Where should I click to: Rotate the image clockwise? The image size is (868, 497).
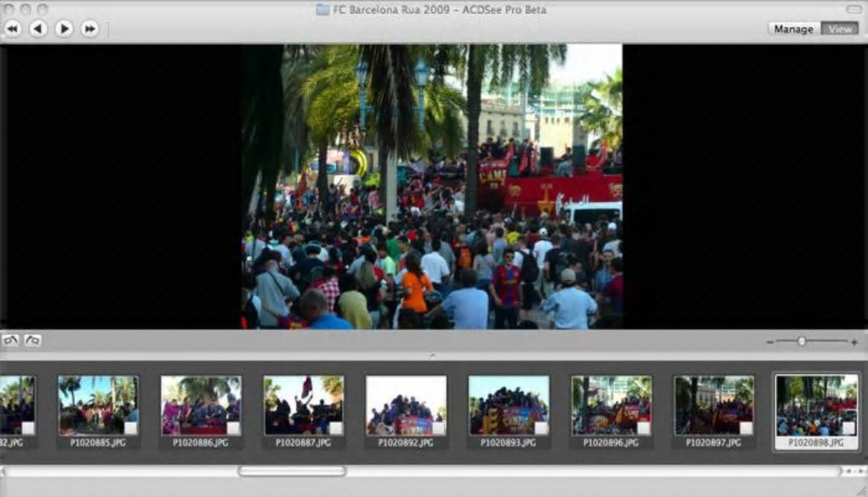[32, 340]
